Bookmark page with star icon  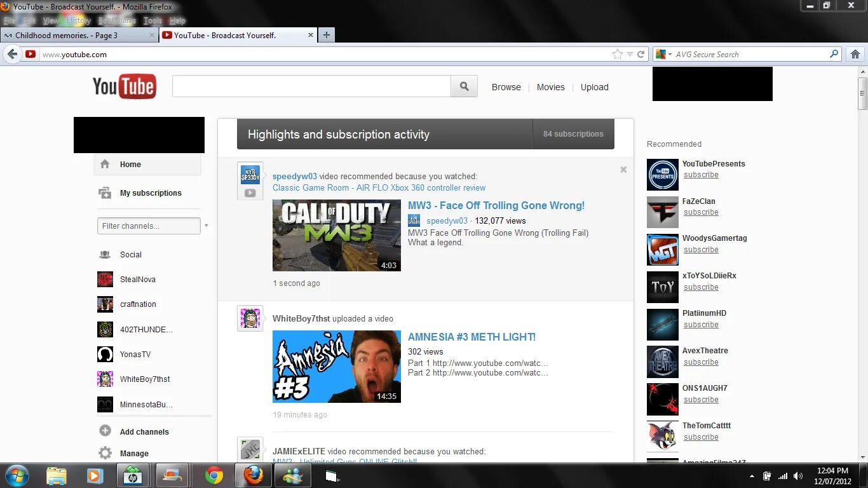[617, 54]
